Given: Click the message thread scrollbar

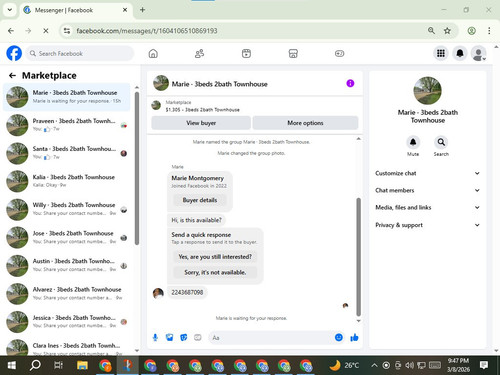Looking at the screenshot, I should click(359, 257).
